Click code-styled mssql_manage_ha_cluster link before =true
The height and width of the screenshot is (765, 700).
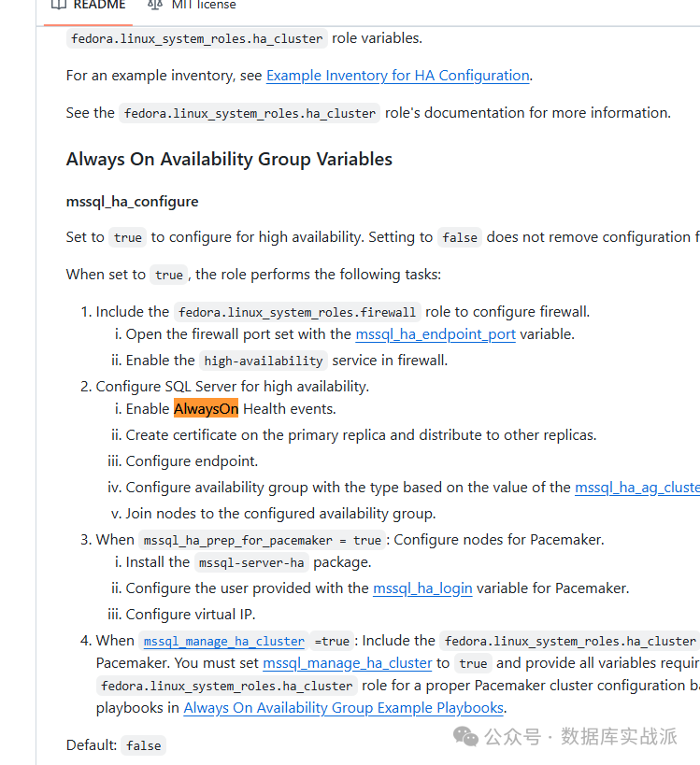223,641
